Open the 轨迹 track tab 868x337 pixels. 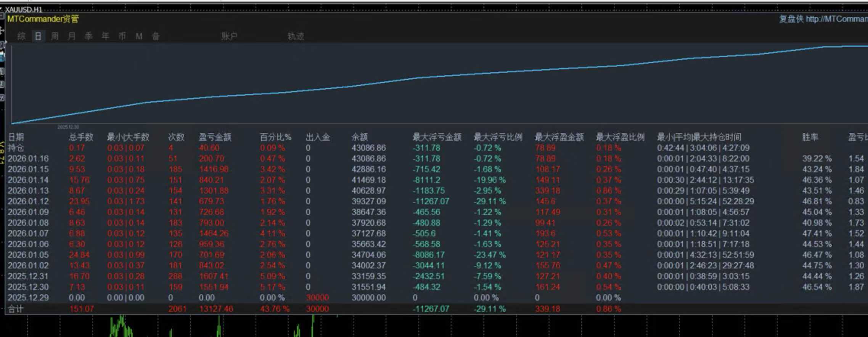pos(296,36)
